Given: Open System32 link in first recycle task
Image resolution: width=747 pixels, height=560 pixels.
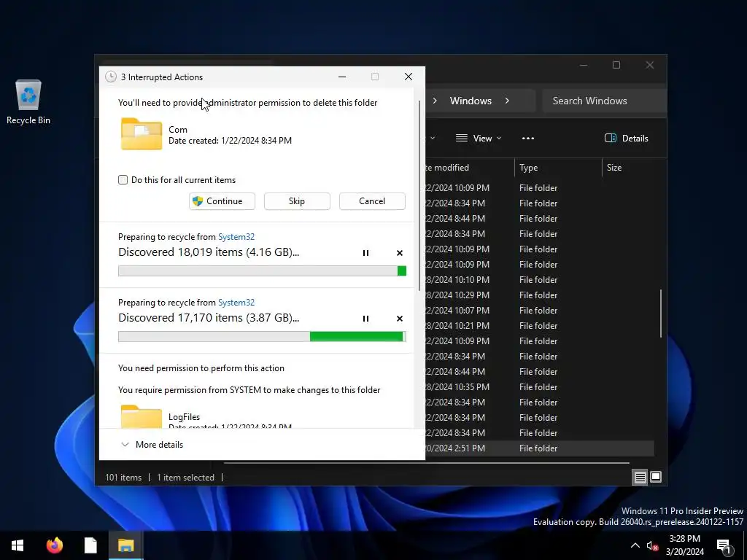Looking at the screenshot, I should (x=236, y=237).
